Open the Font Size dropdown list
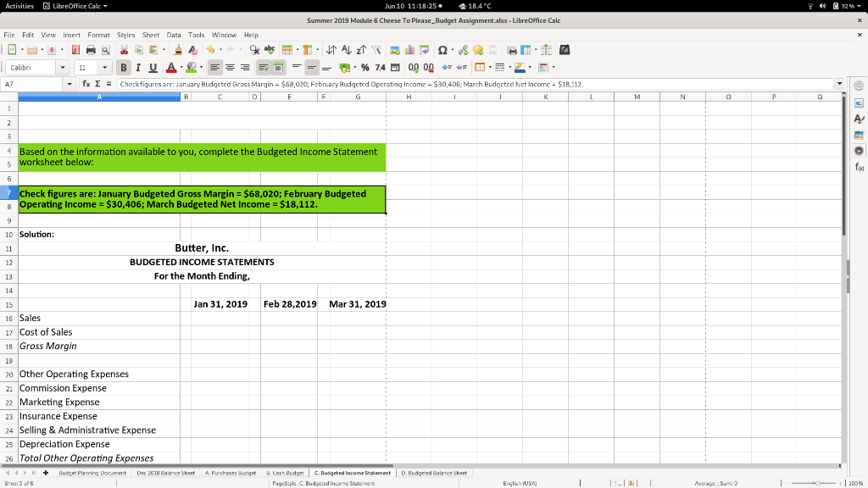The image size is (868, 488). coord(104,68)
